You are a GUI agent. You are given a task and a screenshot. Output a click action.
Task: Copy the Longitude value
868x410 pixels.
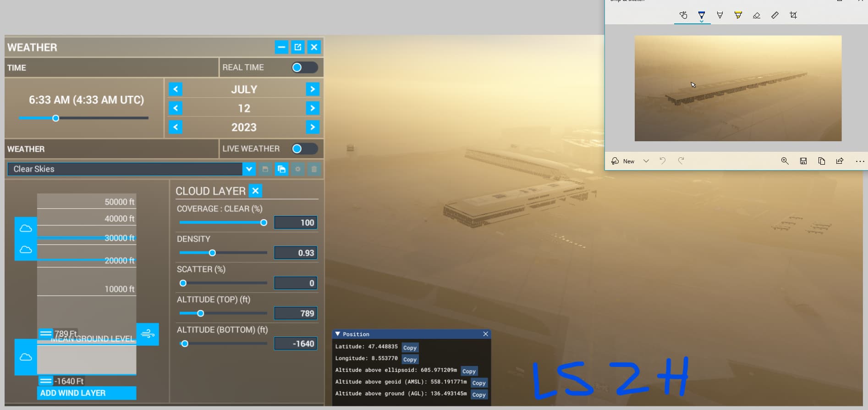click(x=410, y=360)
